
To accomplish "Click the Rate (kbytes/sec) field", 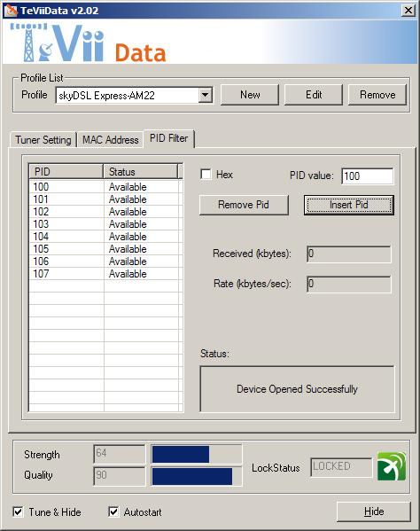I will click(x=349, y=285).
